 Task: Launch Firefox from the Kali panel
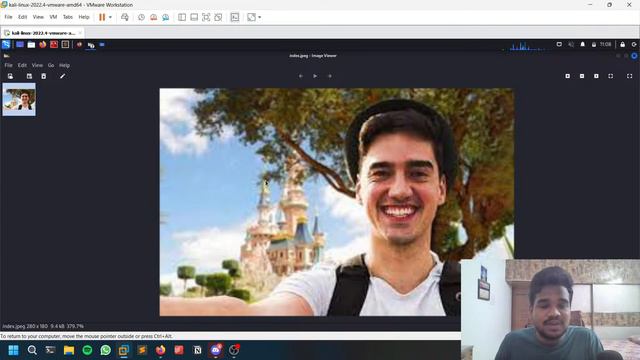coord(42,44)
